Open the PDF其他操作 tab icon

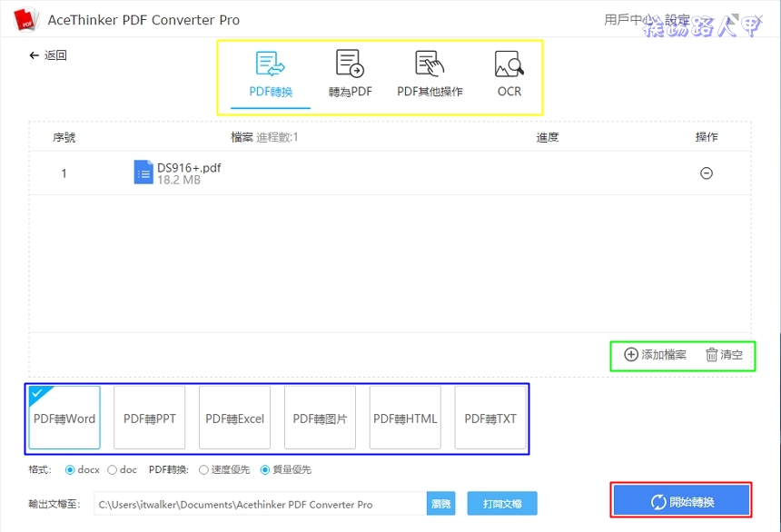(x=430, y=64)
